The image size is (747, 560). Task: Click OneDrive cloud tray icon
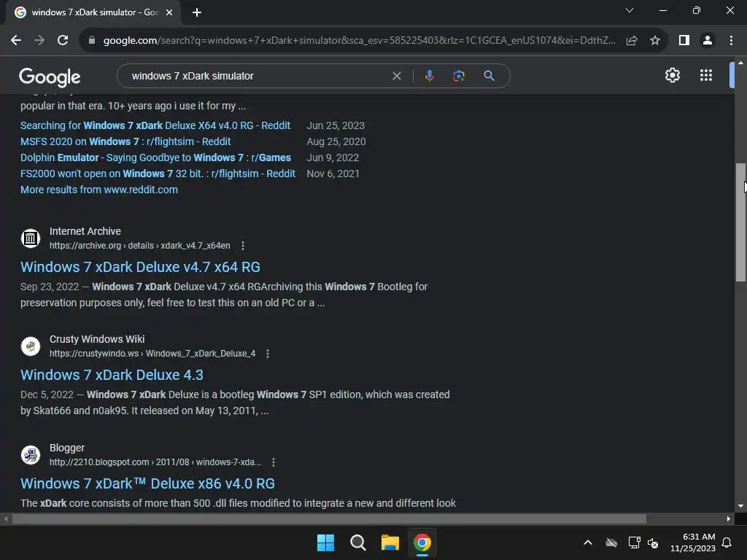pos(611,542)
